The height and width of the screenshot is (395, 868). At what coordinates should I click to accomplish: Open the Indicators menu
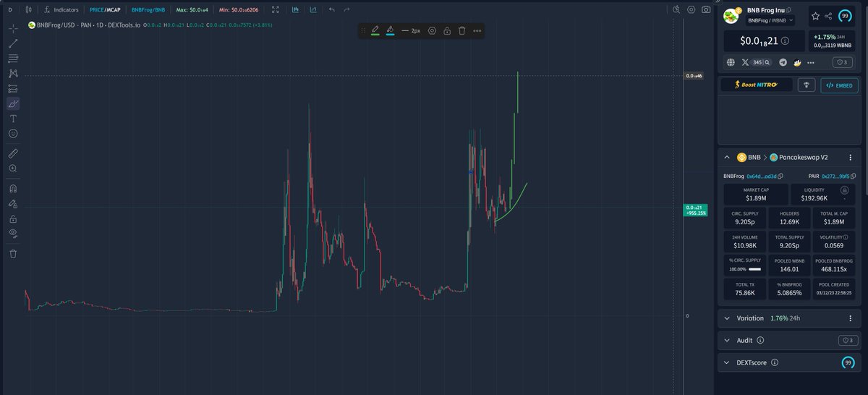[61, 10]
